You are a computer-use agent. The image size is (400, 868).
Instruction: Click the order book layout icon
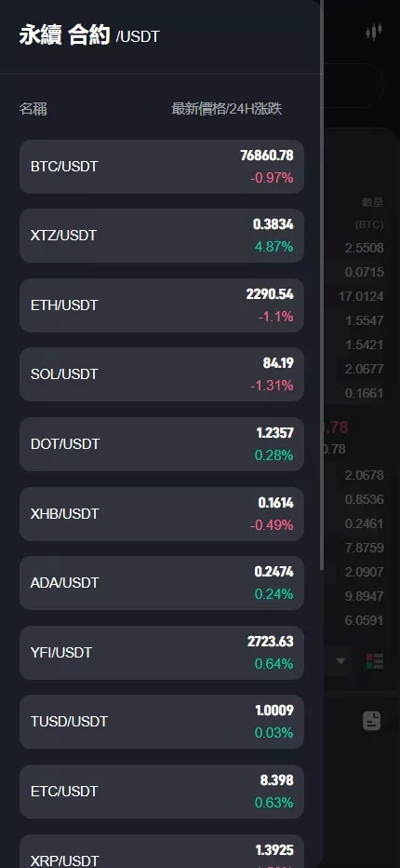tap(375, 661)
